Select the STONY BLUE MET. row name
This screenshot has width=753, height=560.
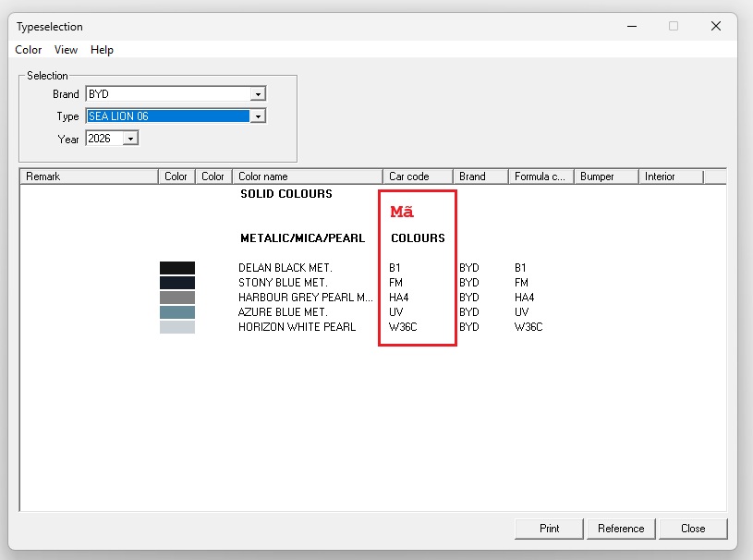283,283
